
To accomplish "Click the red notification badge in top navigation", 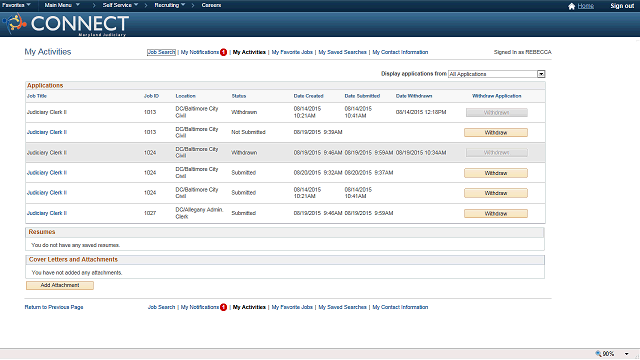I will pyautogui.click(x=224, y=52).
